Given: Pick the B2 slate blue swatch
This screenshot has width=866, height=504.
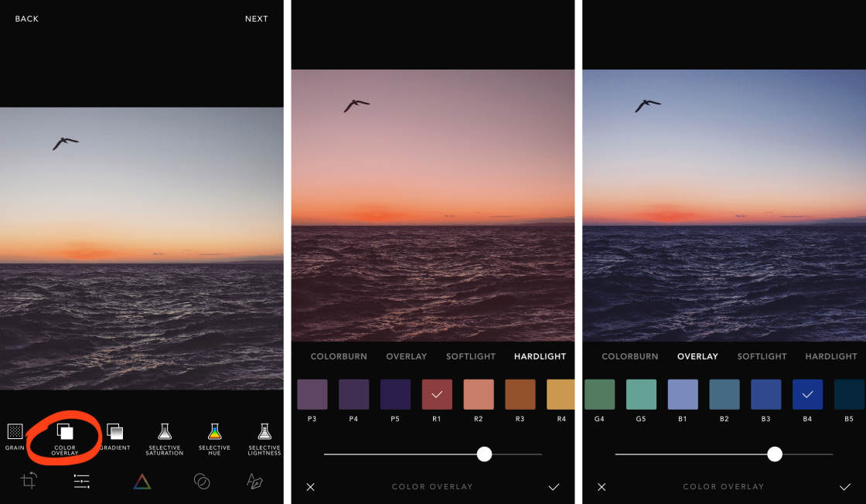Looking at the screenshot, I should click(x=724, y=394).
